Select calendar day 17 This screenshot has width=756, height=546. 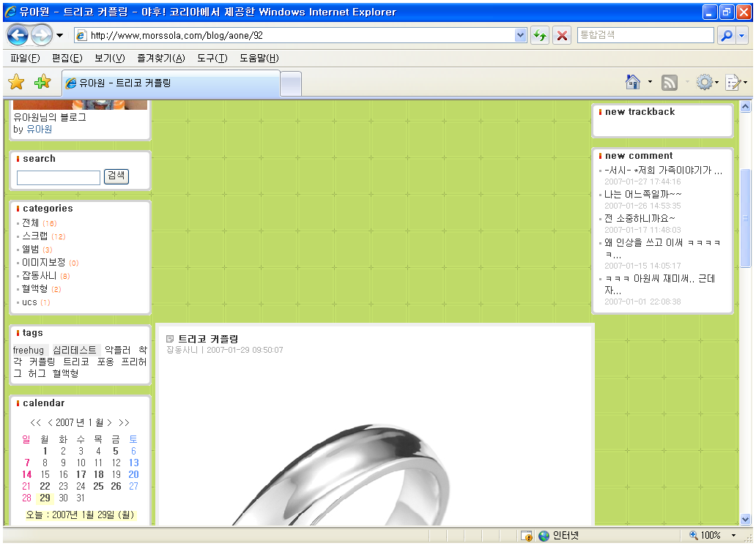[81, 475]
